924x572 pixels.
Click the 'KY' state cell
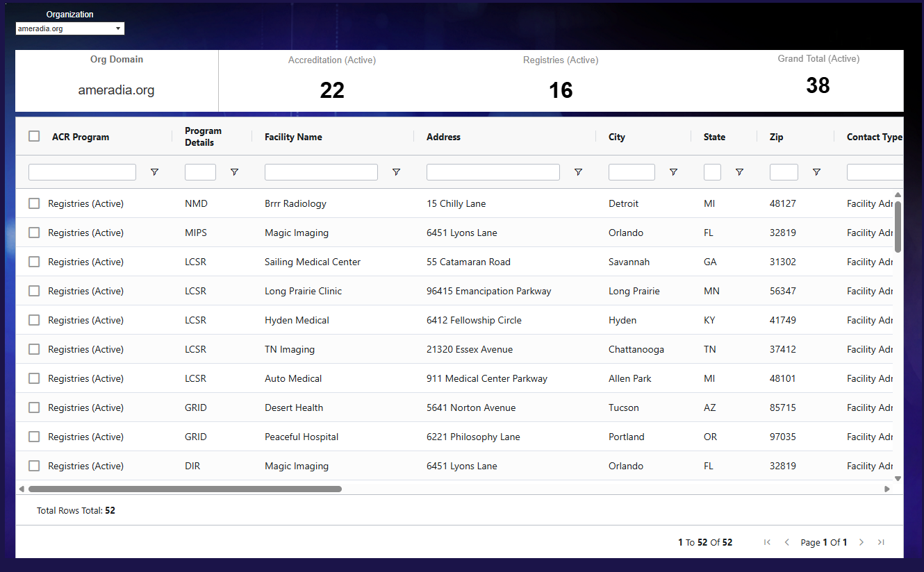click(x=710, y=320)
